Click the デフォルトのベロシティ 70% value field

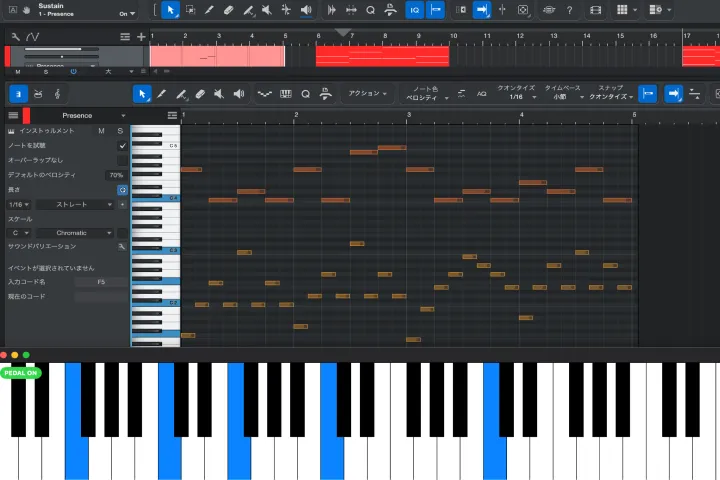[116, 175]
